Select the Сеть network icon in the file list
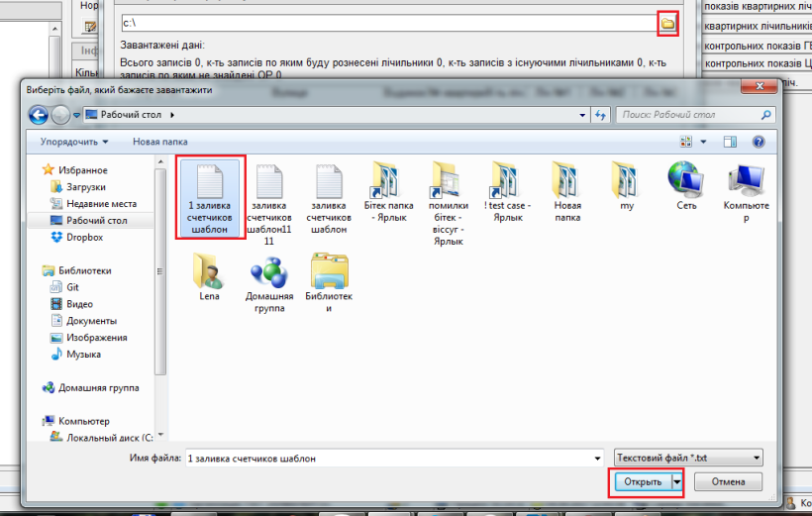812x516 pixels. click(686, 186)
